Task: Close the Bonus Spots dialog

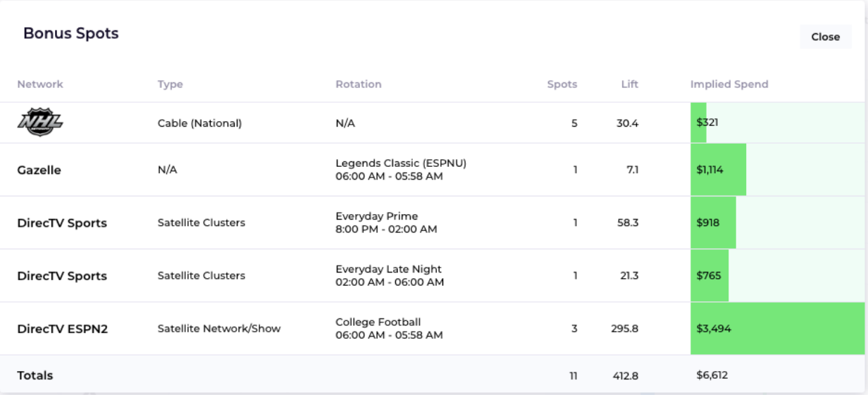Action: click(826, 37)
